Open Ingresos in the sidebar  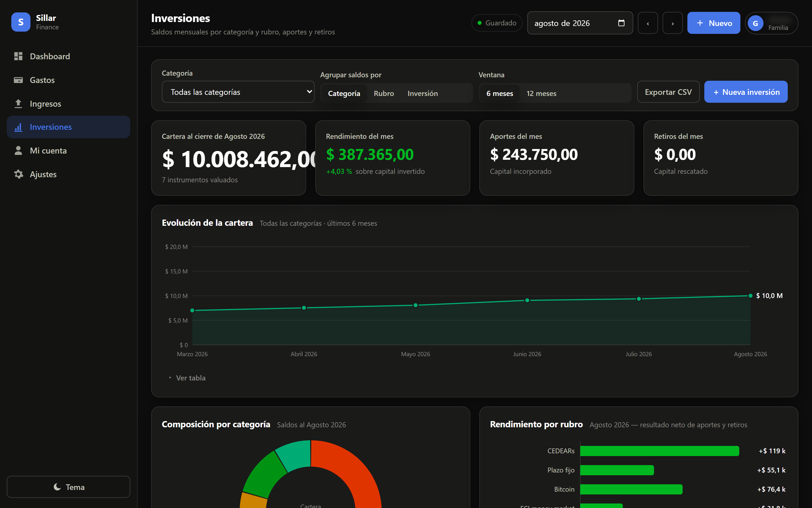point(69,104)
